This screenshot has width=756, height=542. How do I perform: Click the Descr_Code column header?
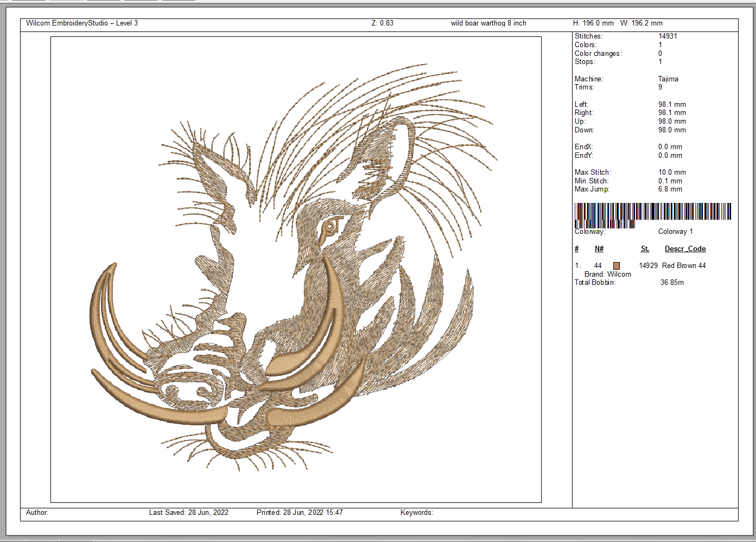(x=685, y=249)
